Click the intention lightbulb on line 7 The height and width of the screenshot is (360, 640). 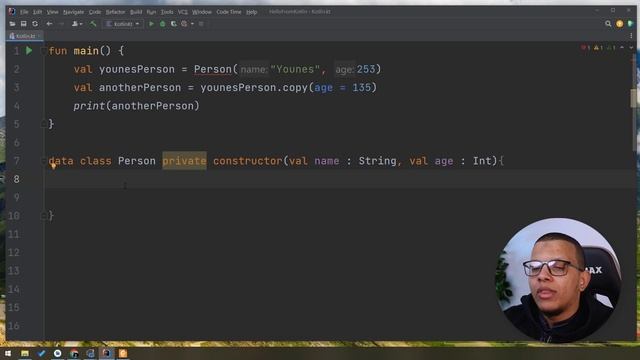53,165
